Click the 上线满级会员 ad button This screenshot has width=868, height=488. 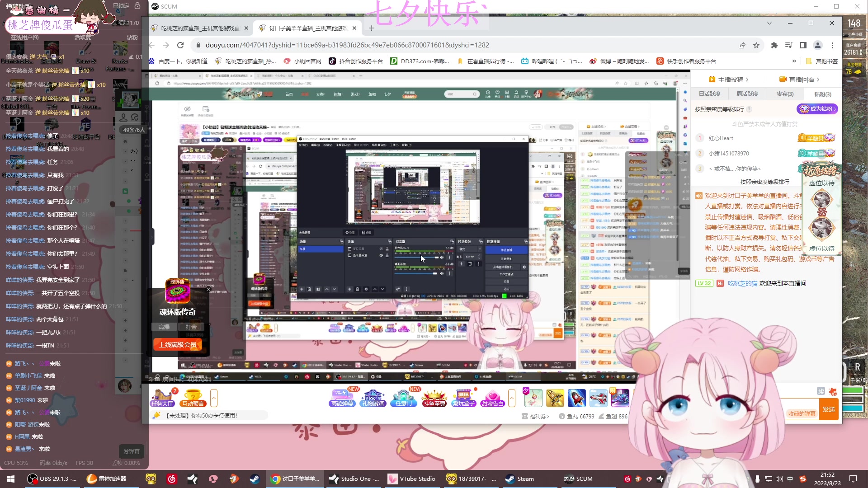point(178,345)
